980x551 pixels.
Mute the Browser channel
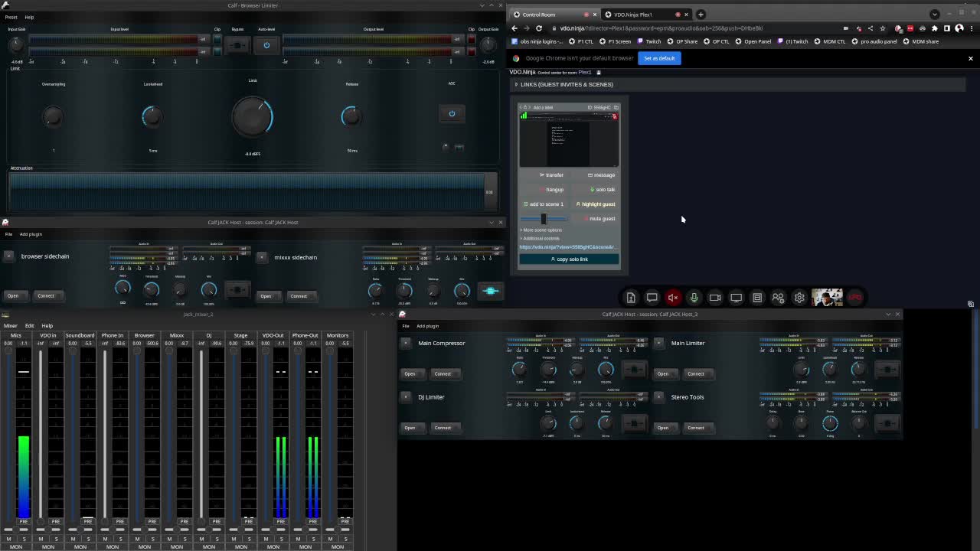[x=137, y=539]
